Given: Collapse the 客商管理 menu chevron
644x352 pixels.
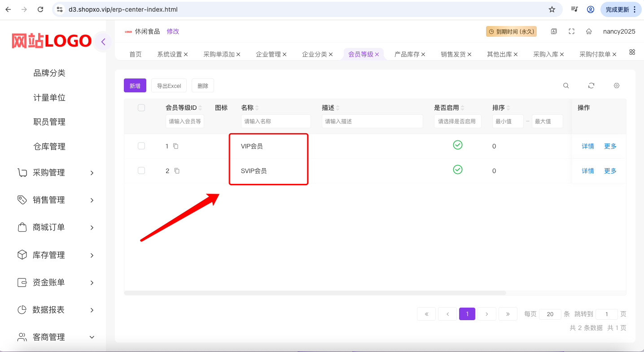Looking at the screenshot, I should [x=92, y=337].
